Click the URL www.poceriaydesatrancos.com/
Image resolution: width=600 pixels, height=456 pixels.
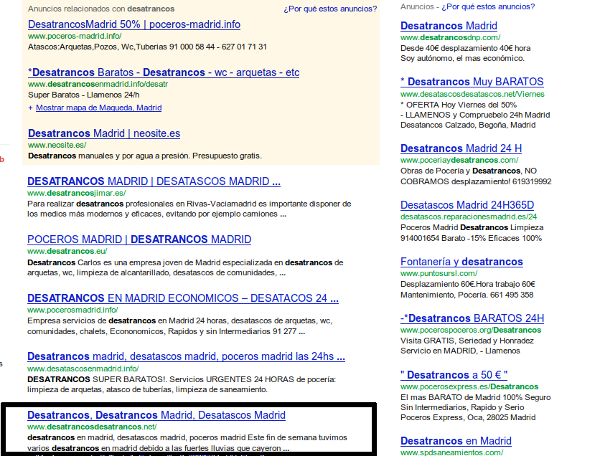pyautogui.click(x=459, y=160)
